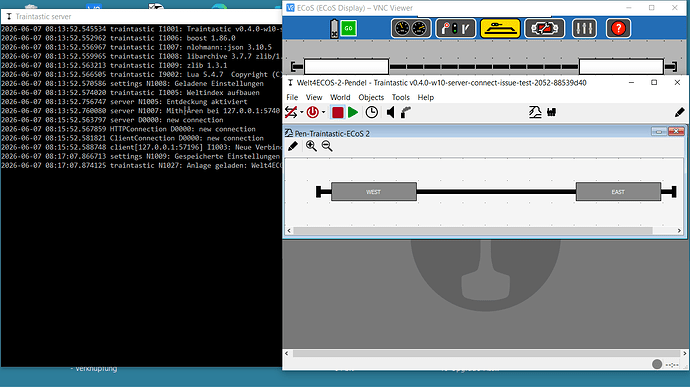Click the connection status icon in status bar

[x=672, y=365]
